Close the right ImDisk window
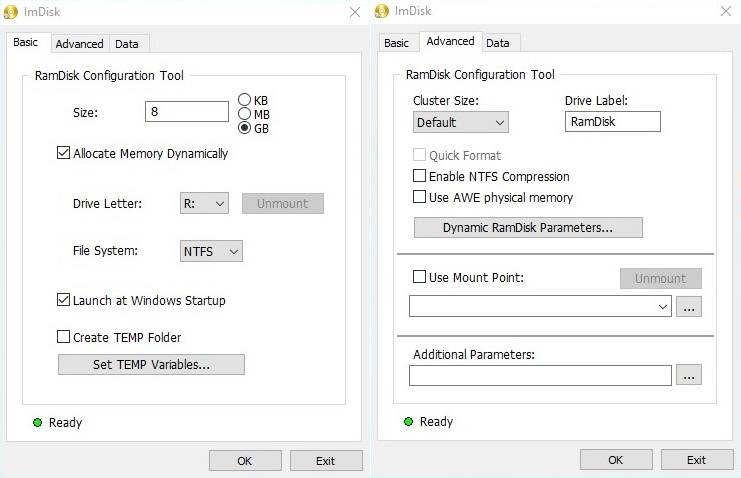 tap(726, 11)
